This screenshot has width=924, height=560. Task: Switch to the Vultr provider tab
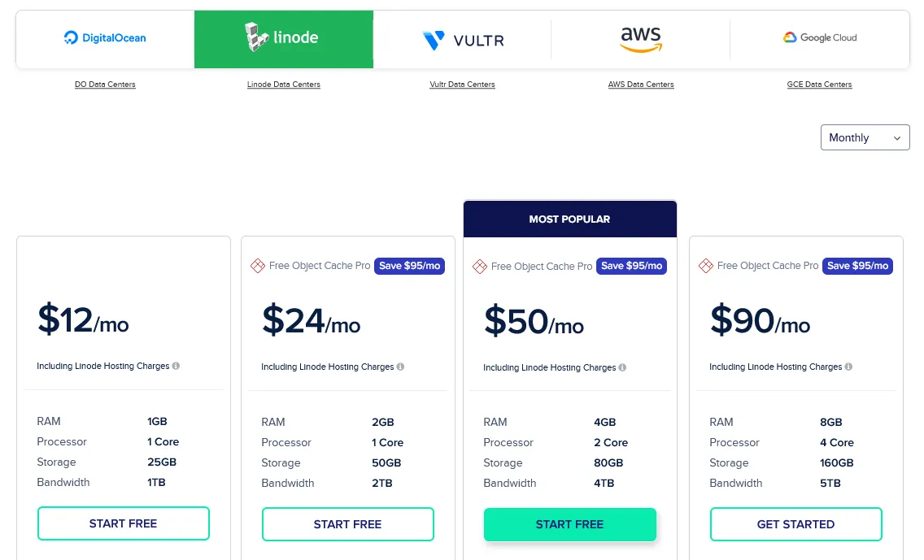pyautogui.click(x=462, y=38)
